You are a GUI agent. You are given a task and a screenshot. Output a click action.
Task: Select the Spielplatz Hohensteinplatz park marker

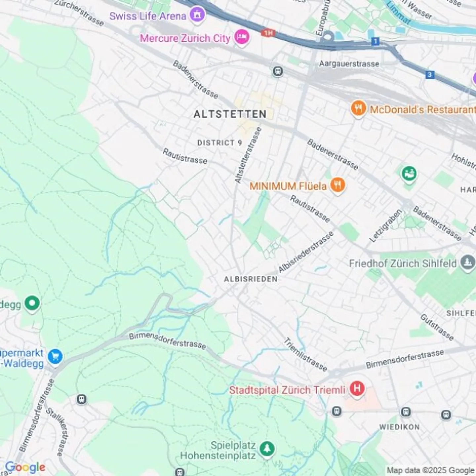pyautogui.click(x=267, y=449)
